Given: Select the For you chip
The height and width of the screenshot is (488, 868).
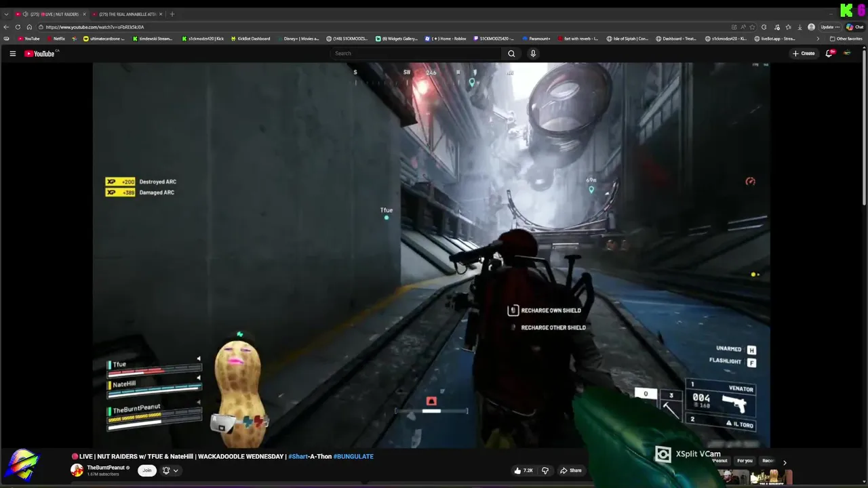Looking at the screenshot, I should pyautogui.click(x=745, y=461).
